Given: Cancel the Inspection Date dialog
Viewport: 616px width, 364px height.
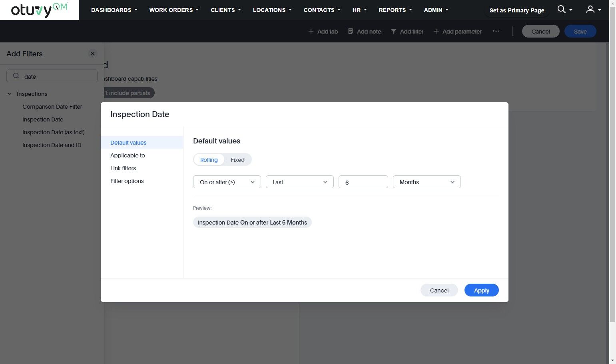Looking at the screenshot, I should (x=439, y=290).
